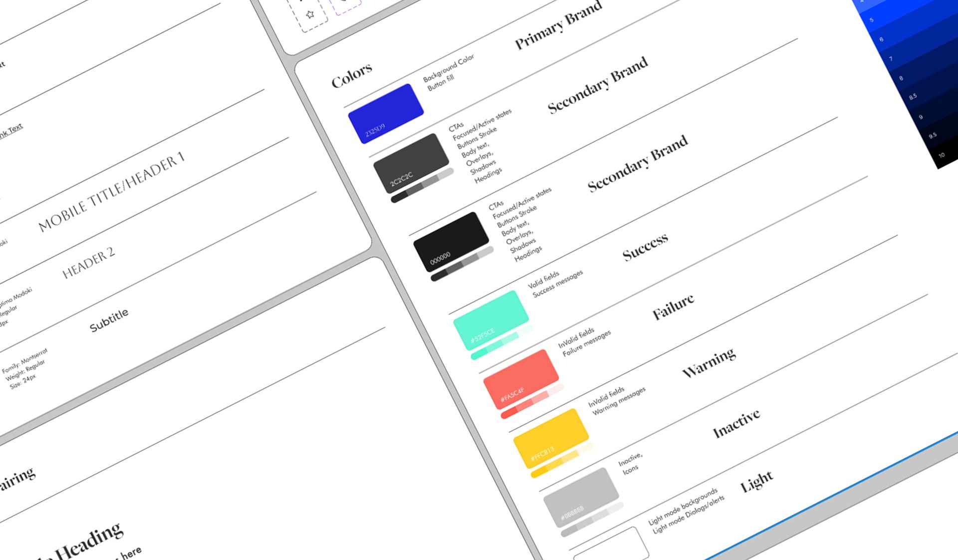The image size is (958, 560).
Task: Click the 'Light mode Dialogs/alerts' text
Action: (689, 515)
